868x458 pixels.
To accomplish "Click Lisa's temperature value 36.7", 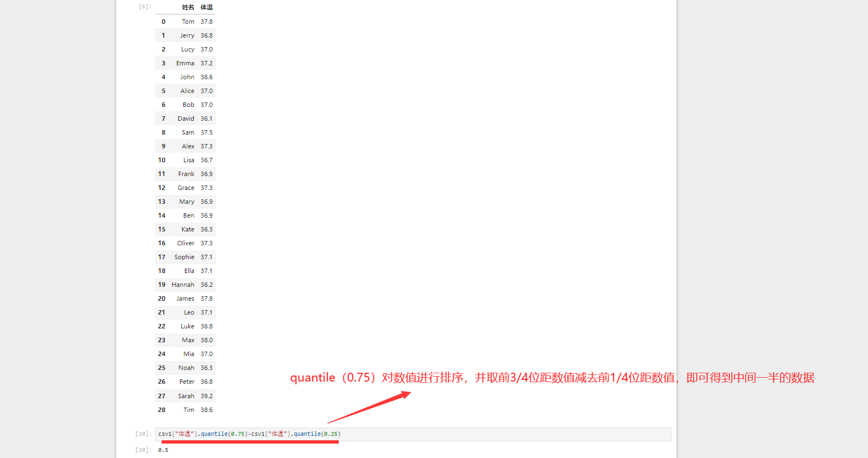I will click(206, 160).
